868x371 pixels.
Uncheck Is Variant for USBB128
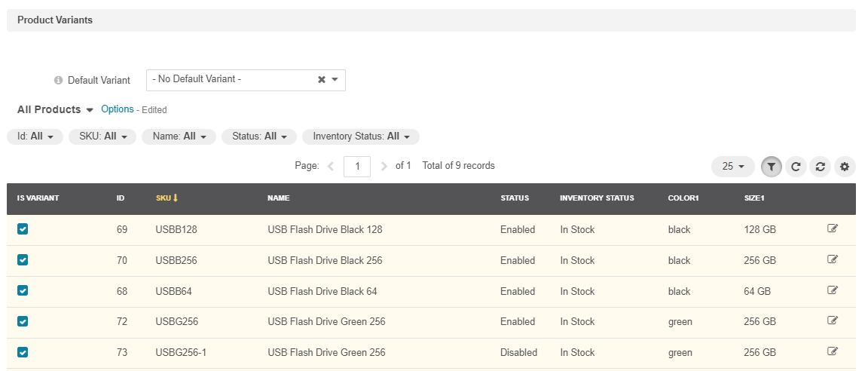click(23, 229)
